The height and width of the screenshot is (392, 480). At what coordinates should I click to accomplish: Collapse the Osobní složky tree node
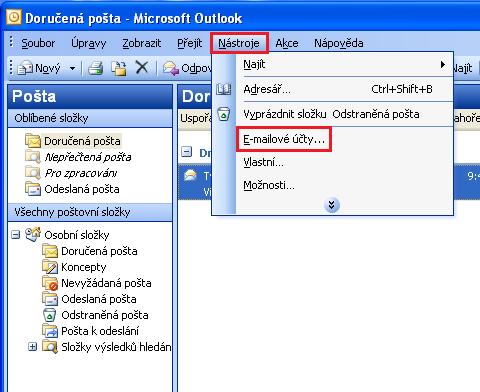point(15,235)
